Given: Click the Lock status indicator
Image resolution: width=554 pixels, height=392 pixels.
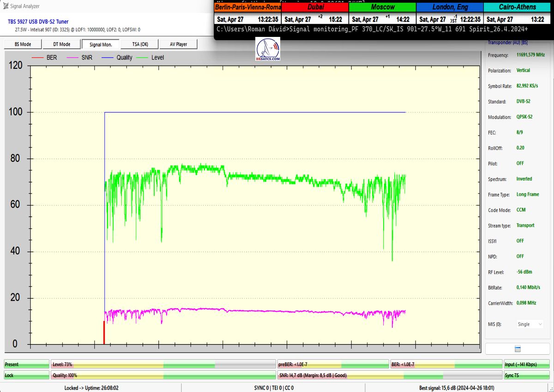Looking at the screenshot, I should pyautogui.click(x=26, y=375).
